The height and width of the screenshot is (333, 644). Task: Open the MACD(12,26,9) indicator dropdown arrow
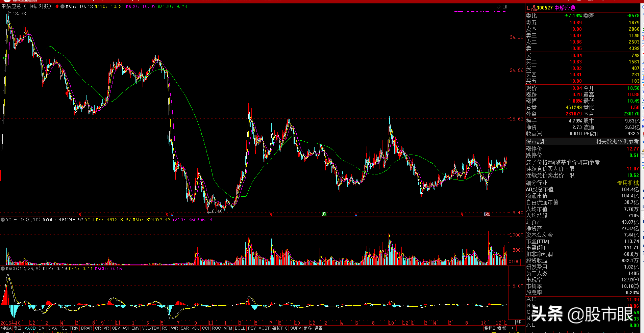point(3,269)
